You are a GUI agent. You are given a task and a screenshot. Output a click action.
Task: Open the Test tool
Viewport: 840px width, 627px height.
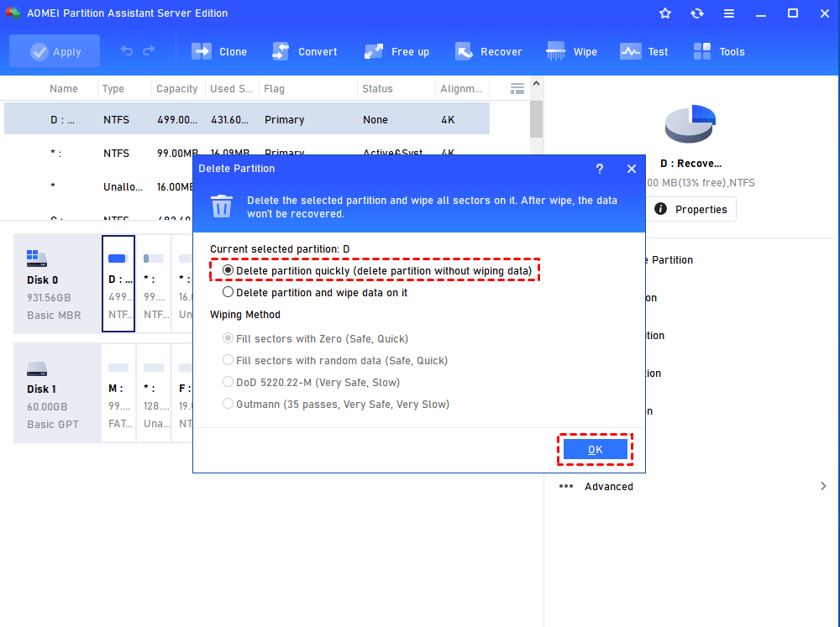coord(644,51)
